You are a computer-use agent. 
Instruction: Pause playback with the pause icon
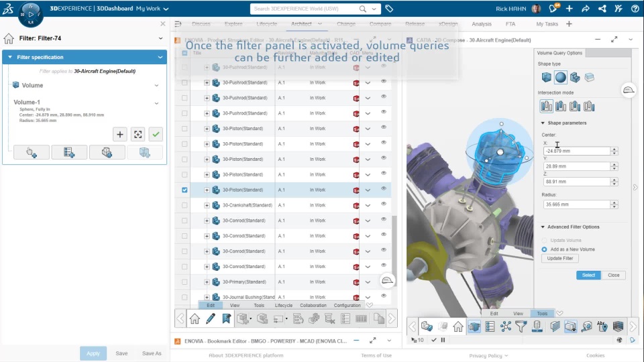tap(443, 340)
